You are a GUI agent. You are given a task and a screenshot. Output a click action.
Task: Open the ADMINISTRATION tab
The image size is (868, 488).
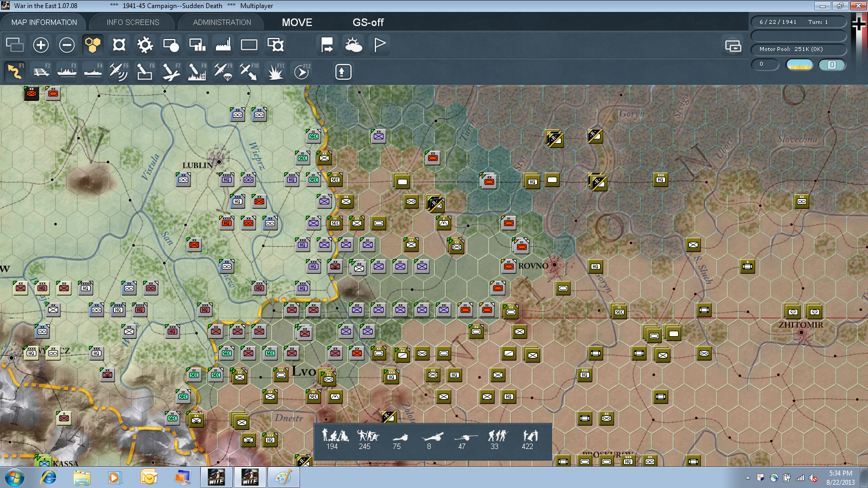tap(222, 22)
